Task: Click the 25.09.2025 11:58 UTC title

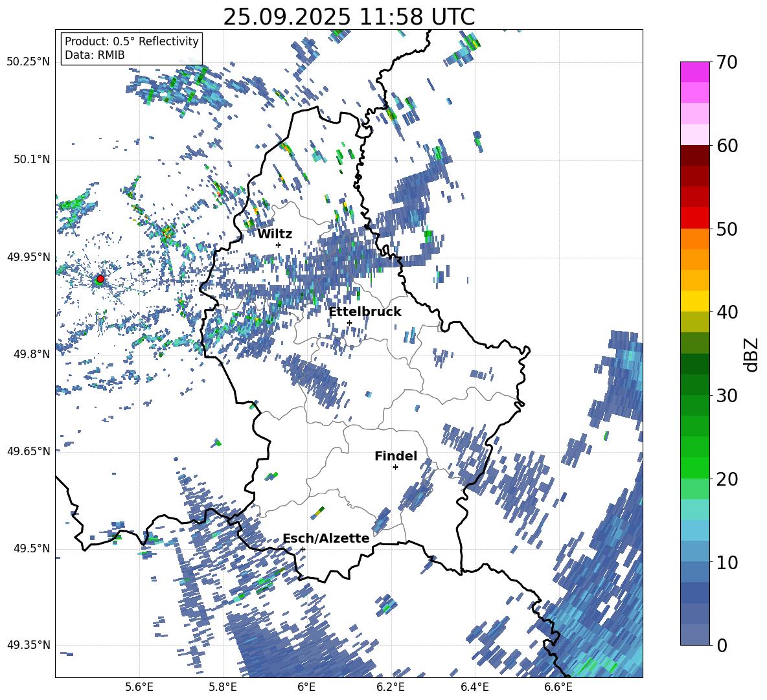Action: [349, 17]
